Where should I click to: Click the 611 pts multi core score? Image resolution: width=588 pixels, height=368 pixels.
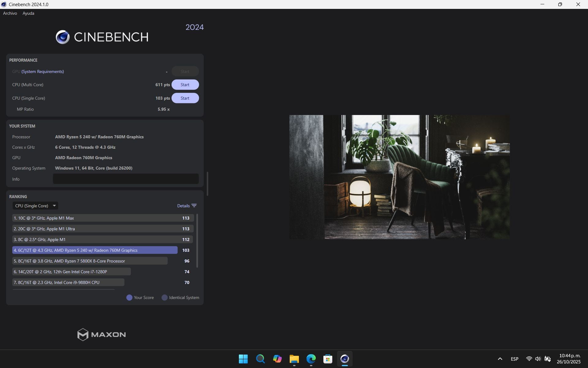pos(163,85)
